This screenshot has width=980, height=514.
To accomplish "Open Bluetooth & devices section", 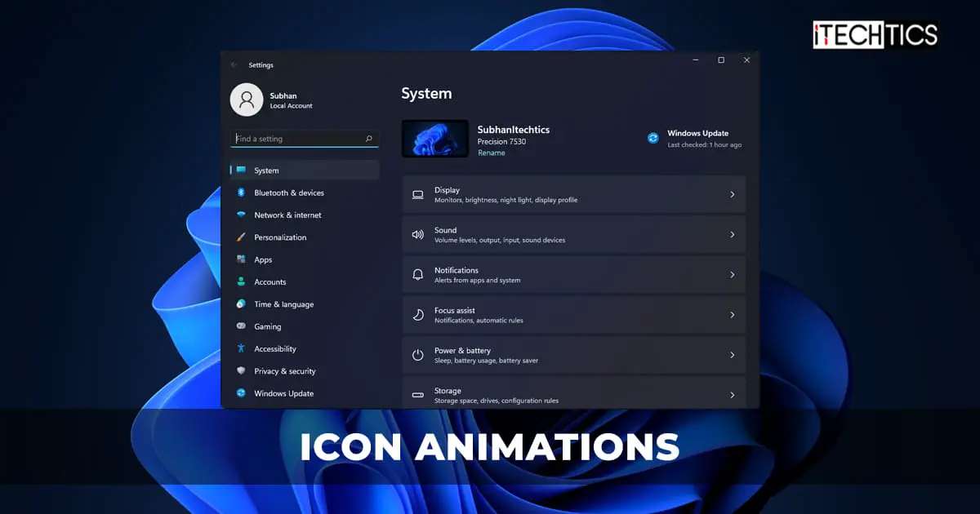I will point(305,193).
